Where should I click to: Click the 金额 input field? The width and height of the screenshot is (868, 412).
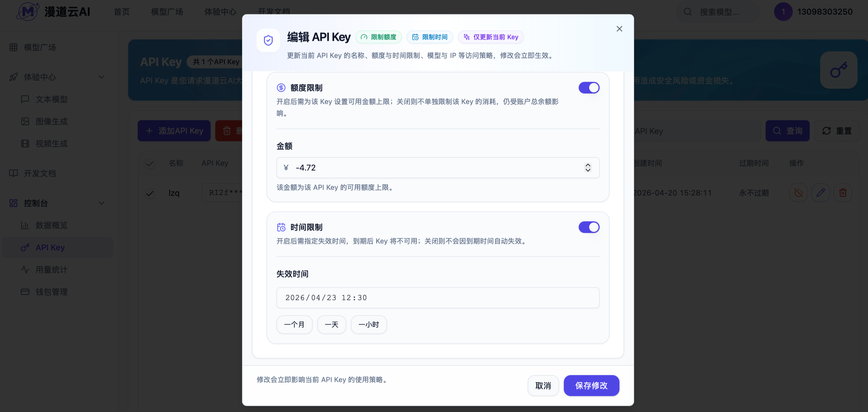tap(438, 167)
